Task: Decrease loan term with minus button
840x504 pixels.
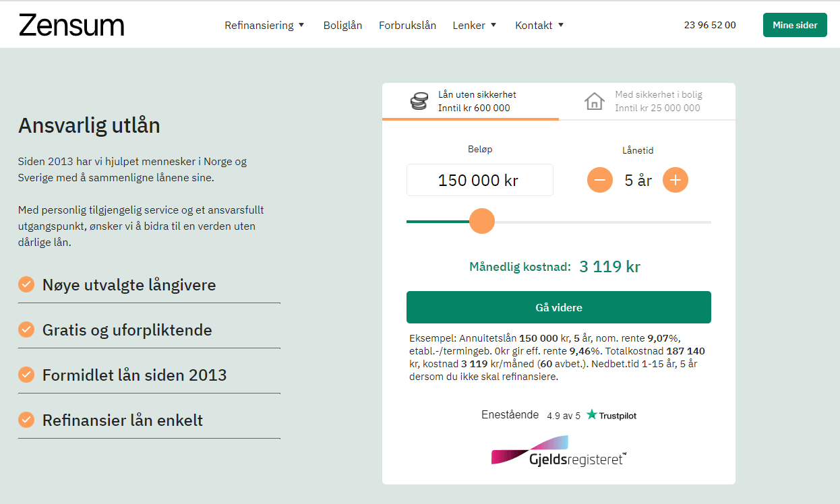Action: tap(600, 180)
